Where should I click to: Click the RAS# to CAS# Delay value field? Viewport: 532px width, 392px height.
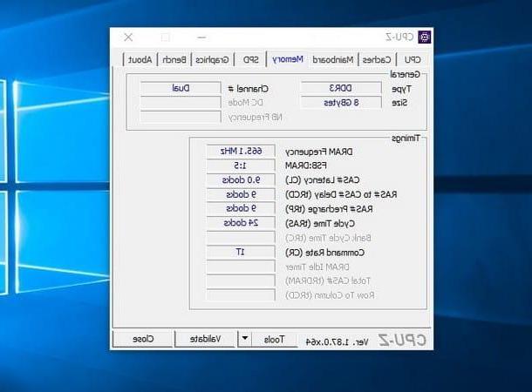pos(241,194)
